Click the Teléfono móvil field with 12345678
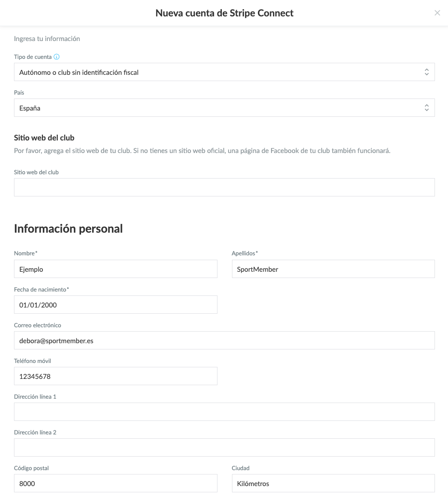The image size is (448, 502). tap(115, 376)
